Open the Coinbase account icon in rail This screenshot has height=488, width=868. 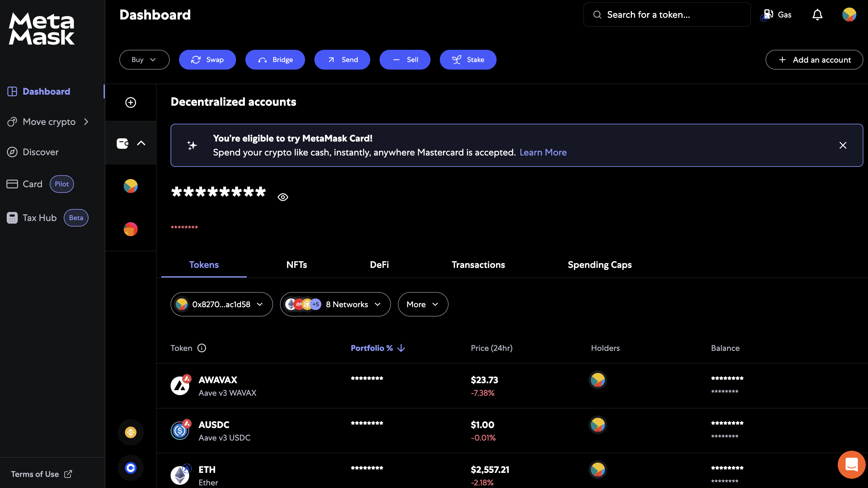[131, 467]
